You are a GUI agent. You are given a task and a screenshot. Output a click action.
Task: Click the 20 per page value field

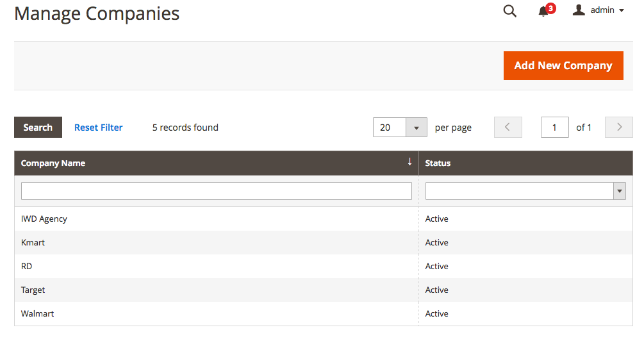[x=390, y=128]
